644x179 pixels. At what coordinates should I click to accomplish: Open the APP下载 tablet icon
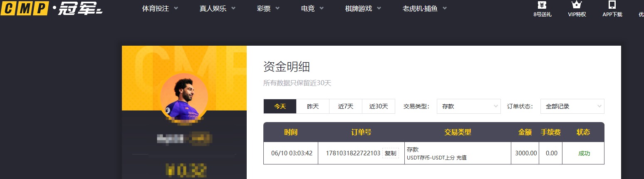coord(612,5)
